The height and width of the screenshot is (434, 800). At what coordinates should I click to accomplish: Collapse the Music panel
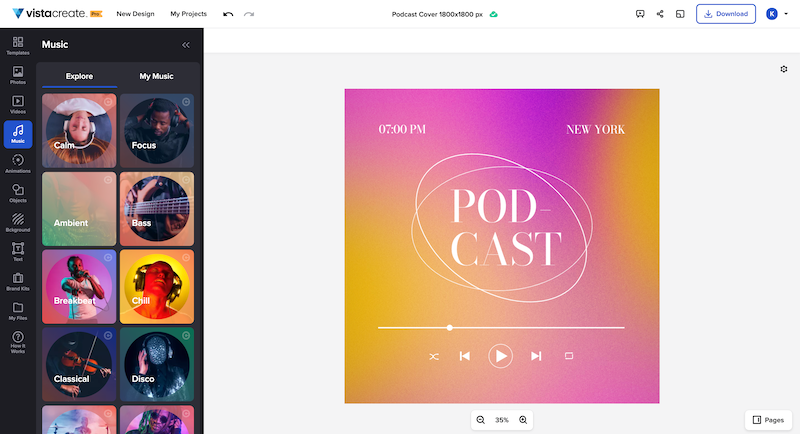(185, 45)
